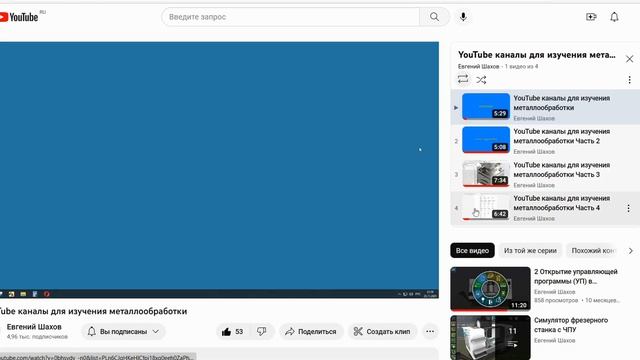640x360 pixels.
Task: Click the bell icon in subscription button
Action: tap(91, 331)
